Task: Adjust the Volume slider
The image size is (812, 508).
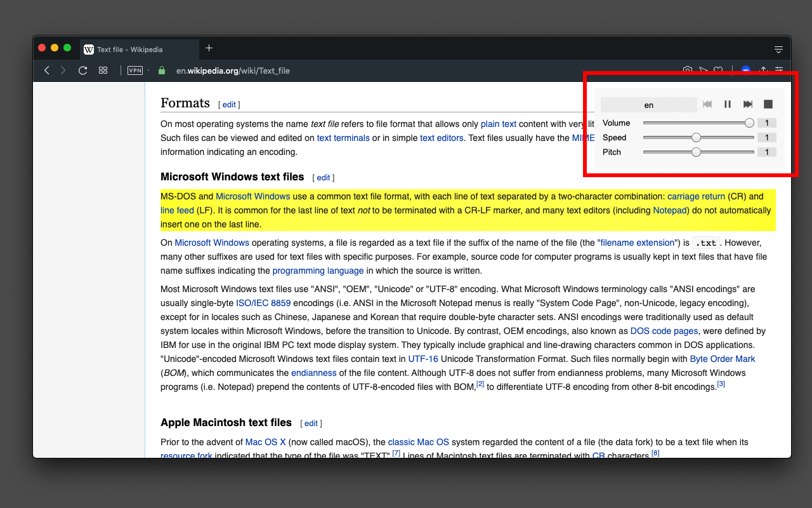Action: [x=698, y=123]
